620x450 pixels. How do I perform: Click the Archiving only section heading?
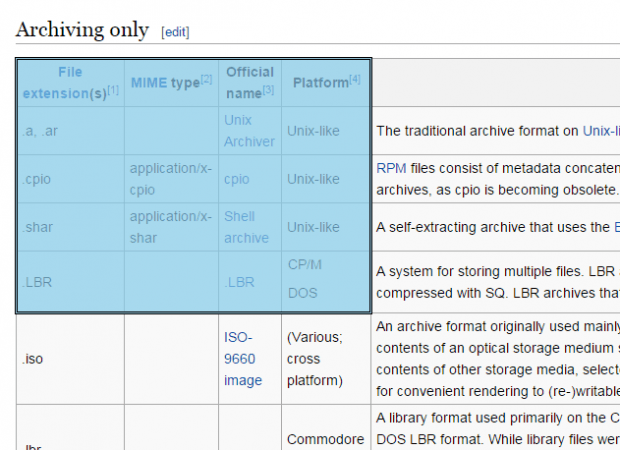(x=82, y=30)
